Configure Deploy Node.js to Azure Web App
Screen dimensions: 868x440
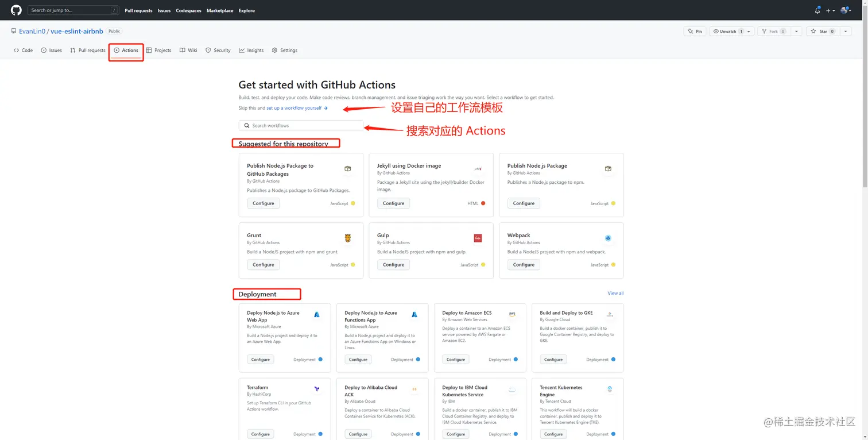[x=261, y=360]
